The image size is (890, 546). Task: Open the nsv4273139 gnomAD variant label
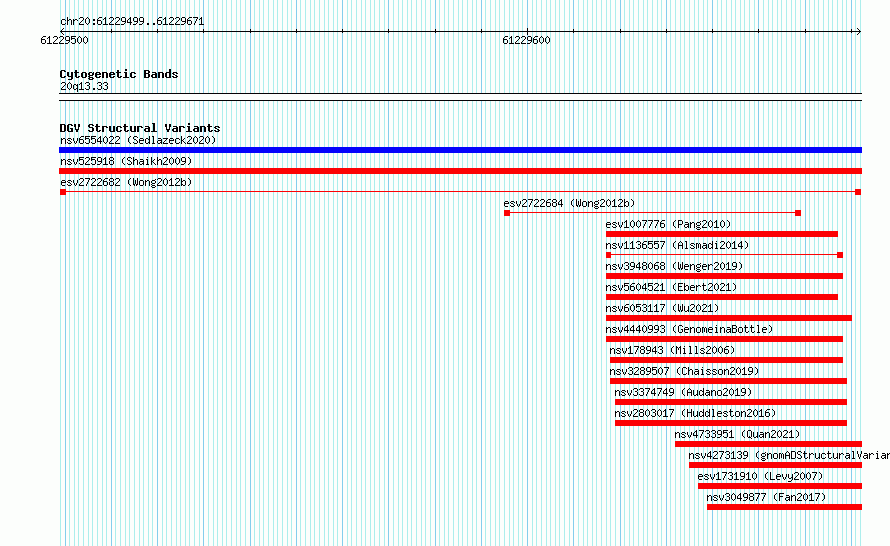pos(789,455)
